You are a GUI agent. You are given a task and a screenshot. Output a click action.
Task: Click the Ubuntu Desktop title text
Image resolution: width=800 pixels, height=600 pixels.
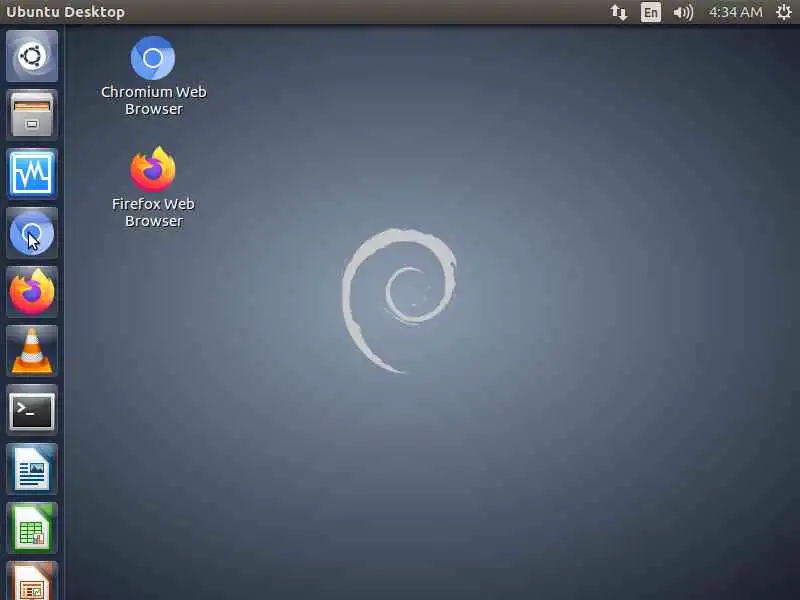[65, 12]
